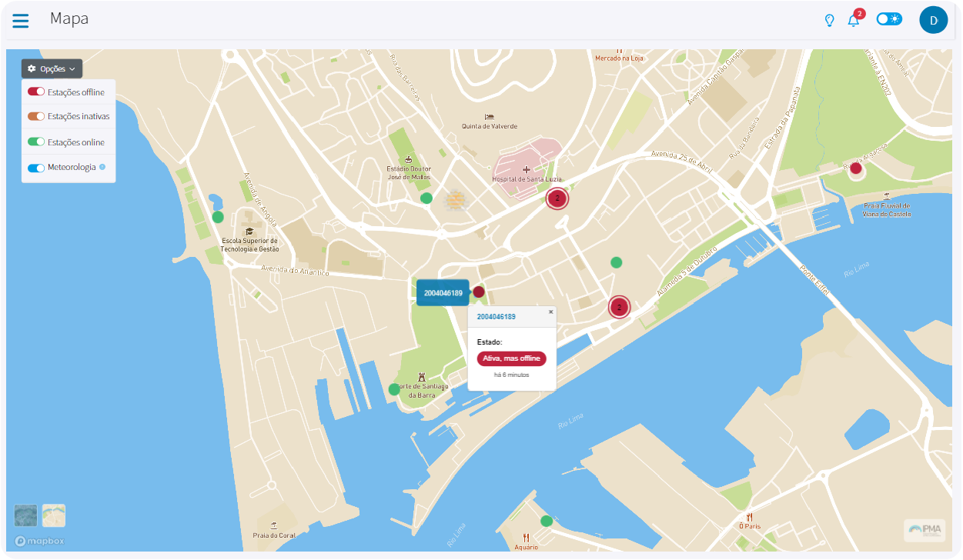This screenshot has height=560, width=963.
Task: Disable the Estações inativas switch
Action: [x=36, y=117]
